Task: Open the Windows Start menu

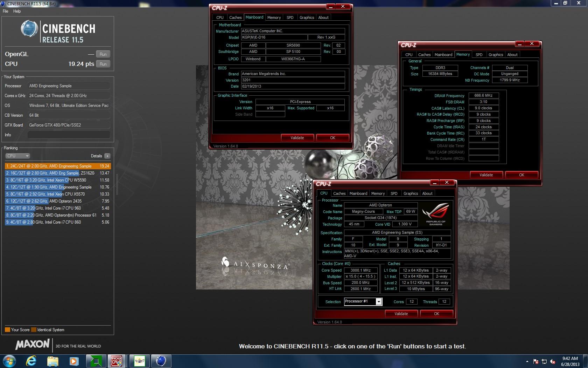Action: pos(9,361)
